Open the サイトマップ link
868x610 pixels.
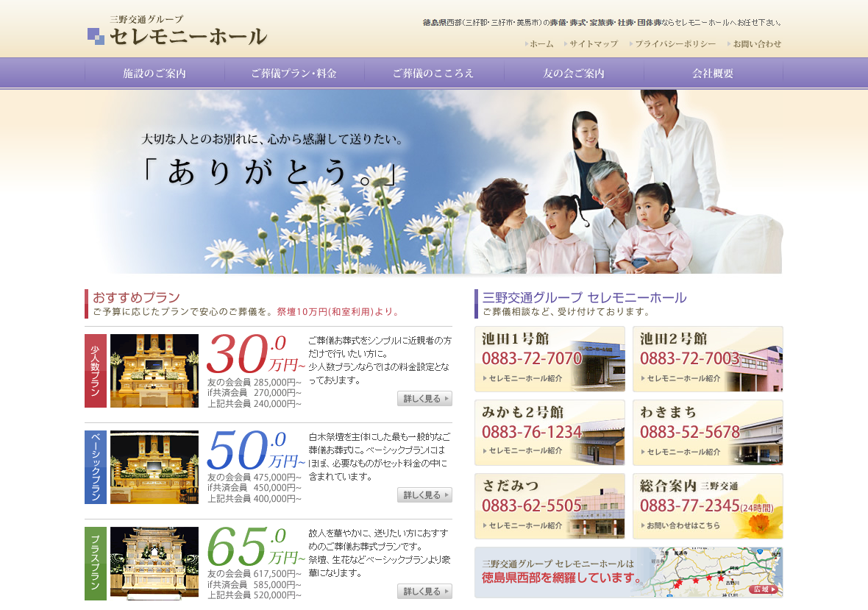pos(593,44)
